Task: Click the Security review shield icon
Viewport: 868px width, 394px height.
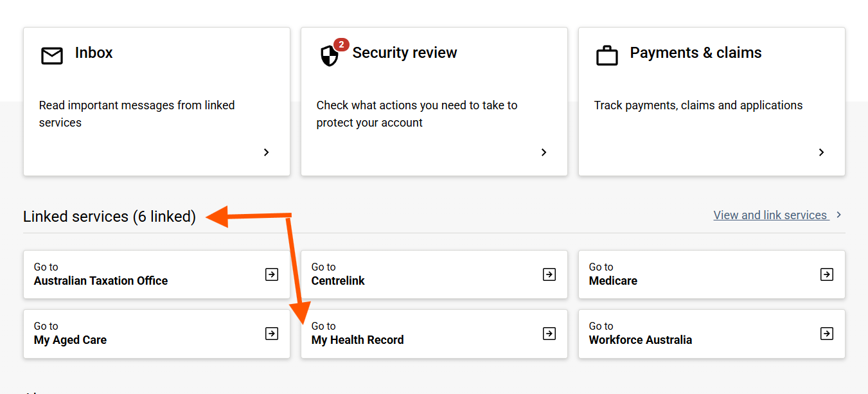Action: [329, 56]
